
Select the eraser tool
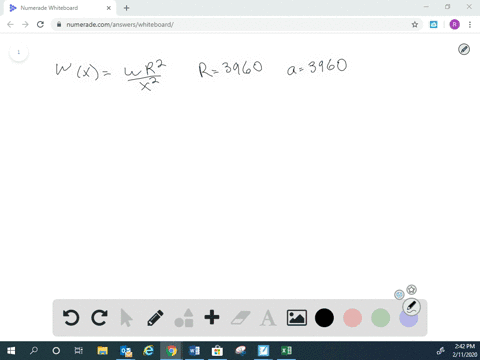pyautogui.click(x=240, y=318)
